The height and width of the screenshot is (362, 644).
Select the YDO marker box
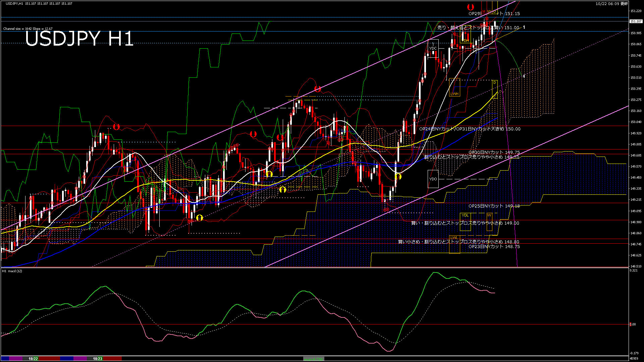[433, 179]
